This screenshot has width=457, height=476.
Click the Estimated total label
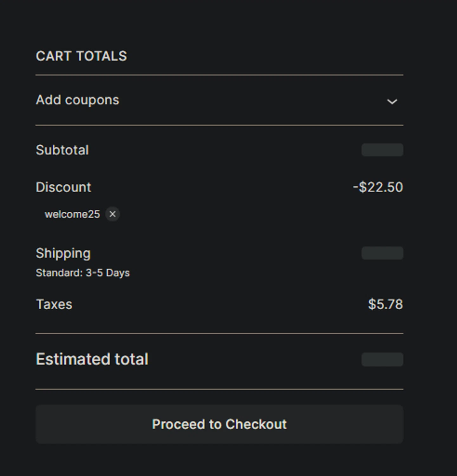[x=92, y=359]
